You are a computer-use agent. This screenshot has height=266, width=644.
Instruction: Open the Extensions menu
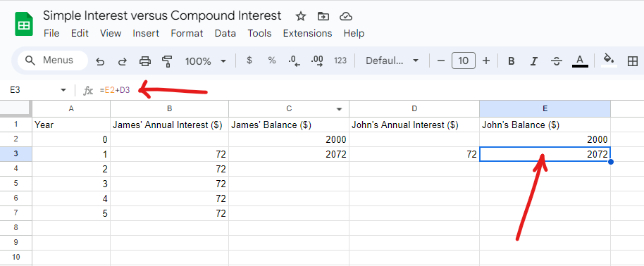point(307,34)
